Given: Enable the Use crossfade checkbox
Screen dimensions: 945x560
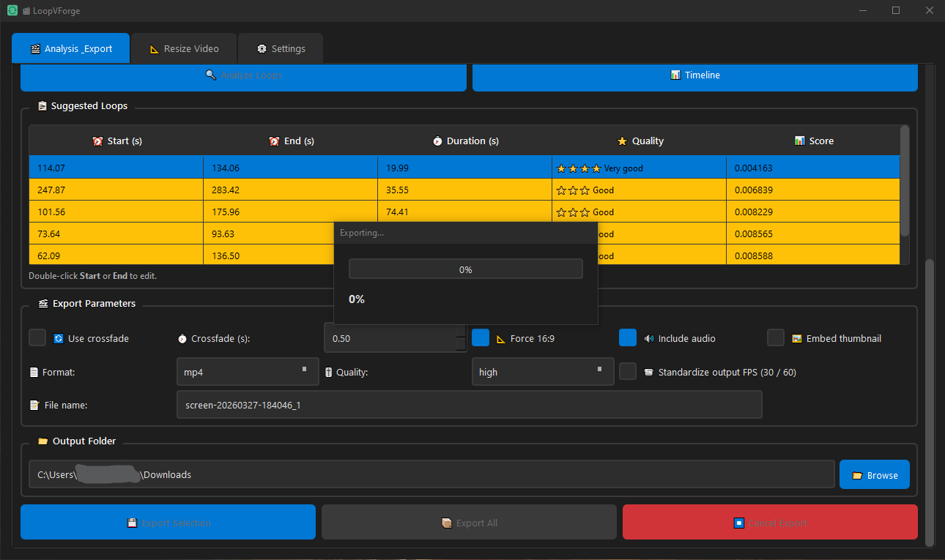Looking at the screenshot, I should 37,337.
